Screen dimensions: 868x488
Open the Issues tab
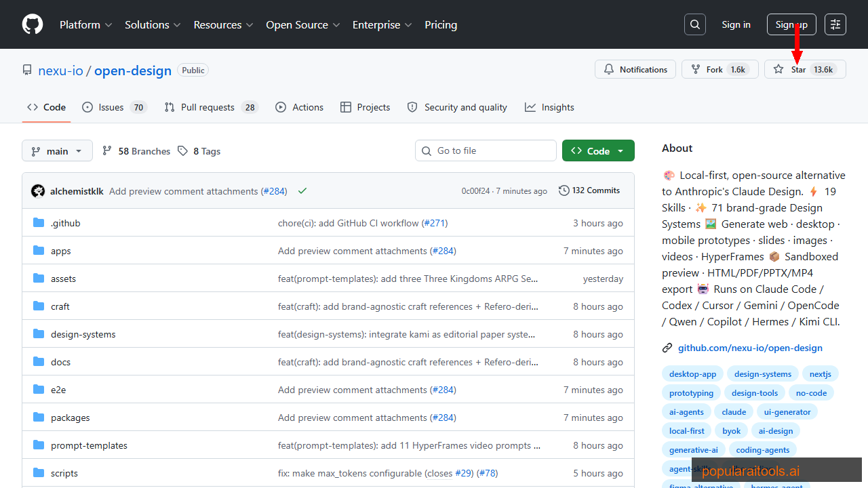click(114, 107)
